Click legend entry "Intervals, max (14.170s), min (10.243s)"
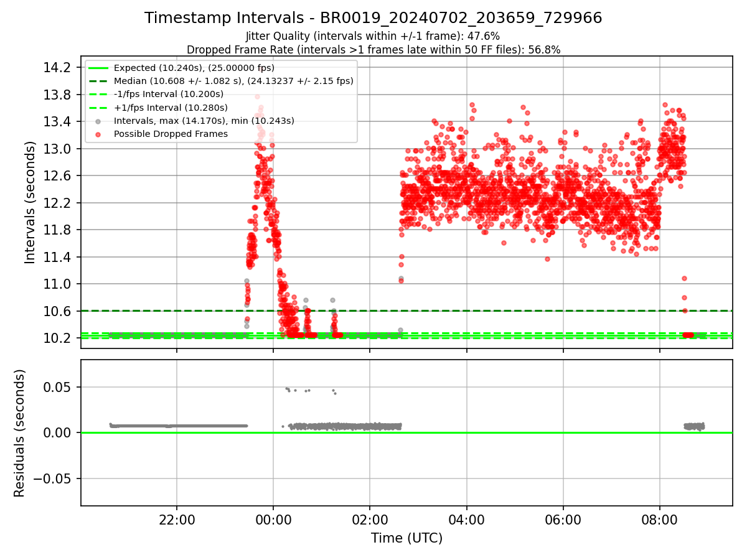The width and height of the screenshot is (747, 560). tap(204, 121)
